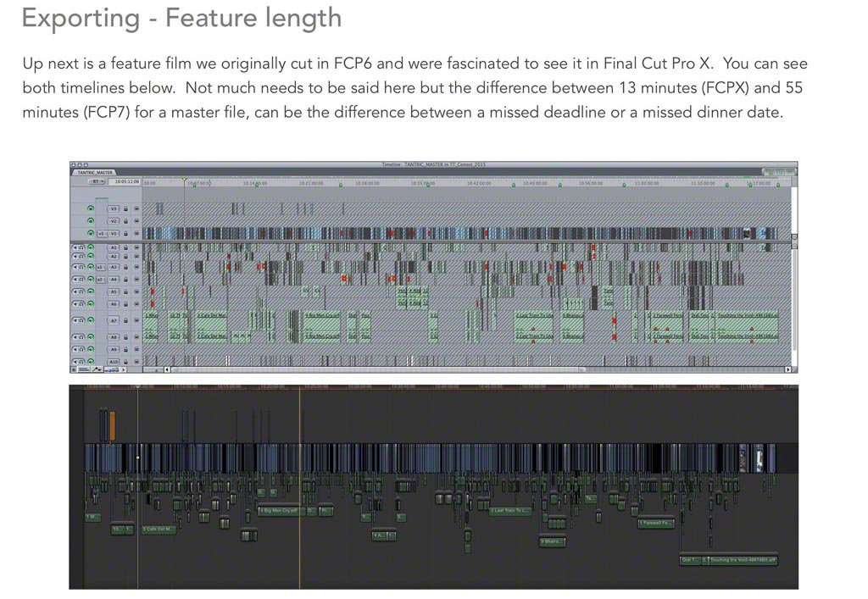Select '3 Cafe Del M...' clip in FCPX

point(159,530)
